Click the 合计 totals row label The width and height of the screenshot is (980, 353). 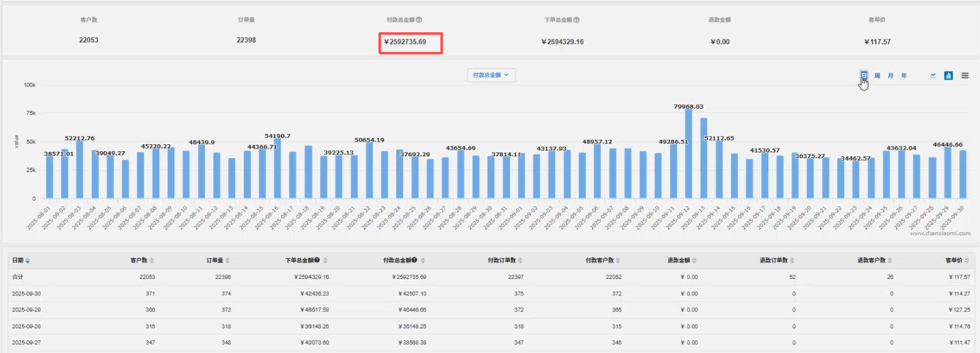(17, 277)
